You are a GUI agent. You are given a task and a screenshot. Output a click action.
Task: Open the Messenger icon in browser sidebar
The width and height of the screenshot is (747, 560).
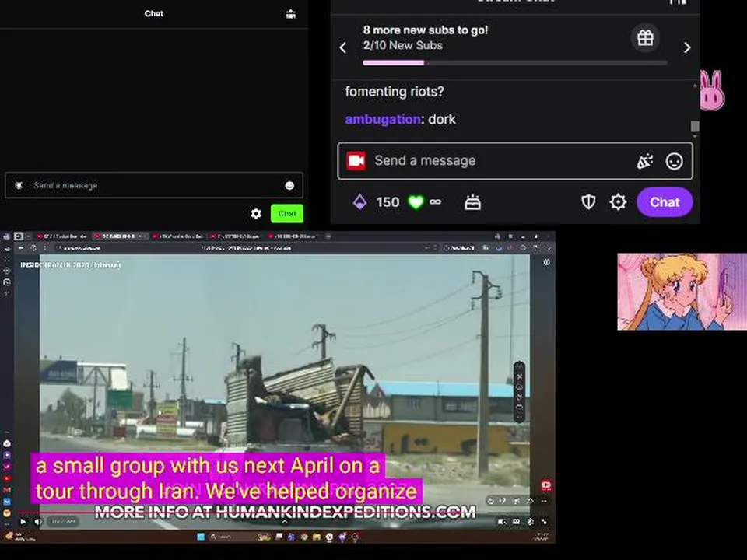coord(7,443)
